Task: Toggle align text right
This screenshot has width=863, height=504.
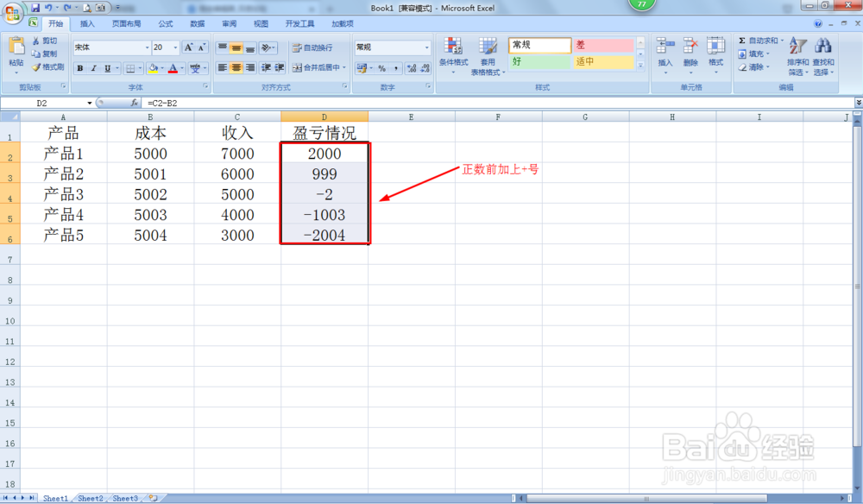Action: (250, 67)
